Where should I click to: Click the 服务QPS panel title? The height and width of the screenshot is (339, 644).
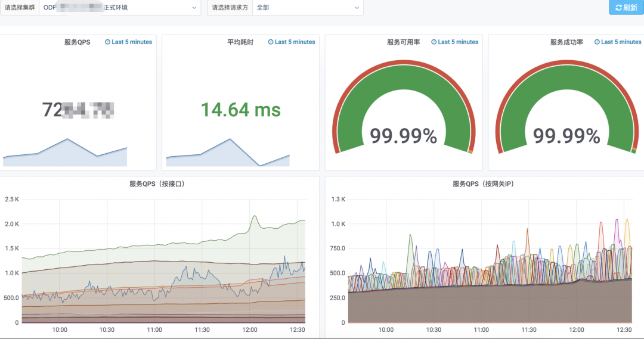coord(77,42)
